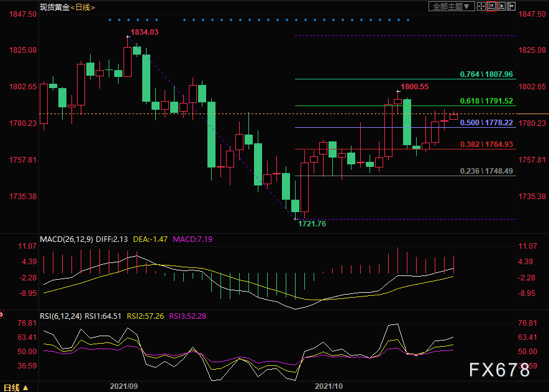Open the 日线 period selector at bottom left
The width and height of the screenshot is (549, 392).
coord(16,388)
